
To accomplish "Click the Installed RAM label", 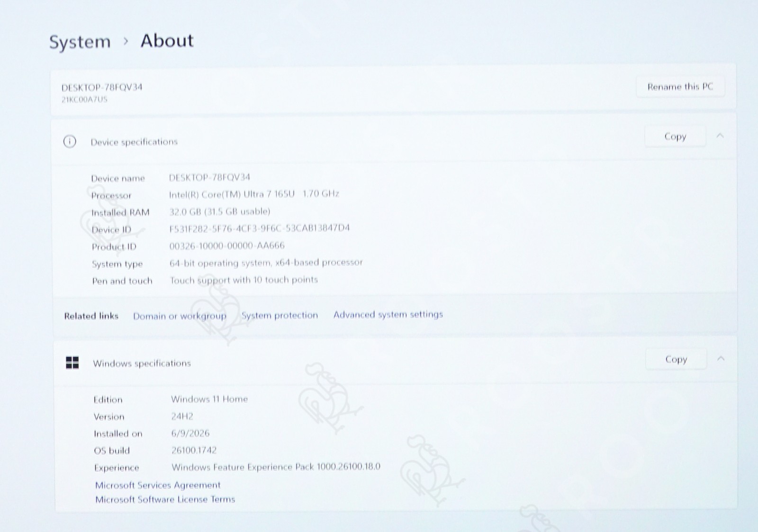I will (120, 213).
